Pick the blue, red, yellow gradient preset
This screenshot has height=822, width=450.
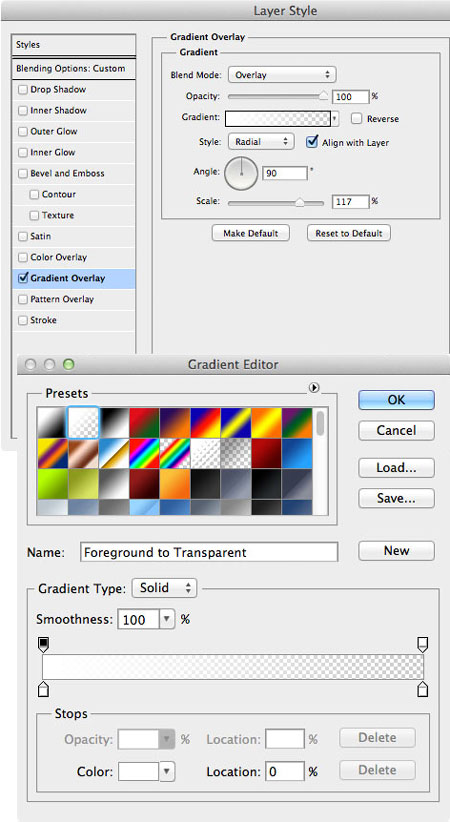(206, 423)
